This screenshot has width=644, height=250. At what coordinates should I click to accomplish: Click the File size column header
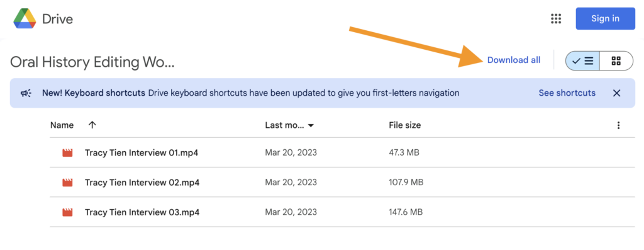click(404, 125)
